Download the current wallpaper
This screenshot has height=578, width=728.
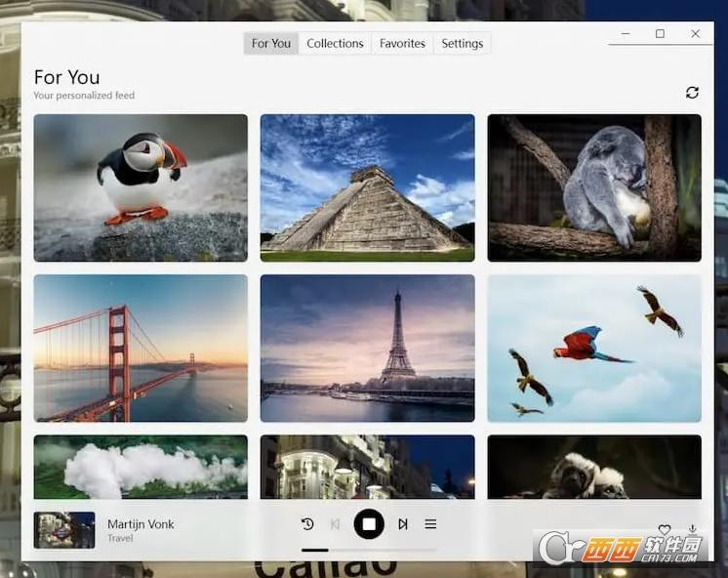tap(692, 529)
